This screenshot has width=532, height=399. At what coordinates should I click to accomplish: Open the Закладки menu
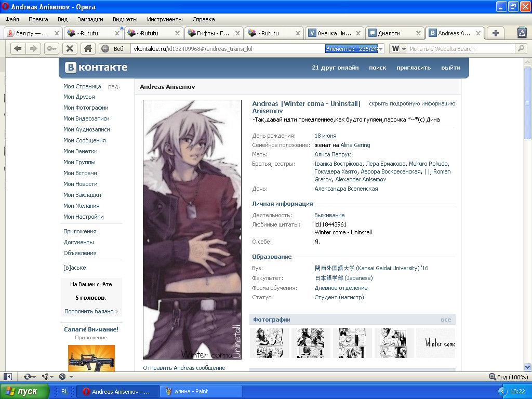pyautogui.click(x=90, y=19)
